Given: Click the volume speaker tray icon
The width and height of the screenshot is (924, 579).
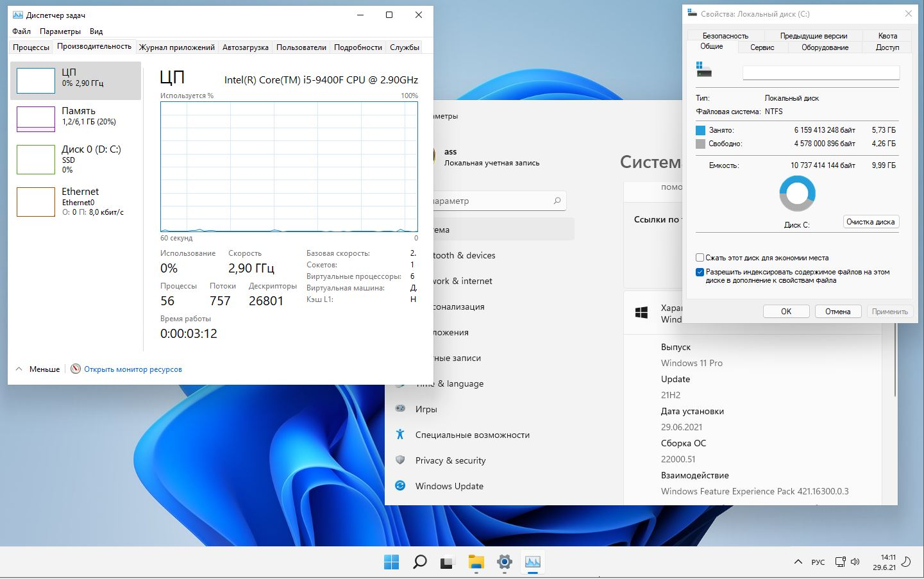Looking at the screenshot, I should coord(855,562).
